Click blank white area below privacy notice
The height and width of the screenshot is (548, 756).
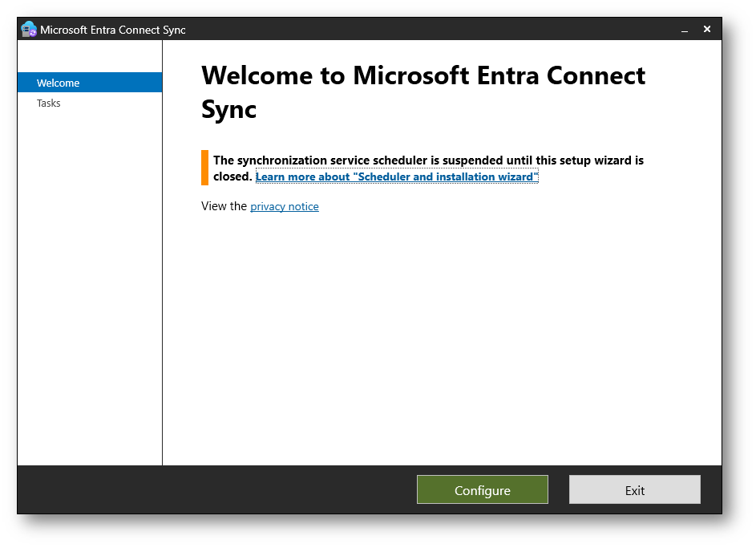pyautogui.click(x=441, y=337)
